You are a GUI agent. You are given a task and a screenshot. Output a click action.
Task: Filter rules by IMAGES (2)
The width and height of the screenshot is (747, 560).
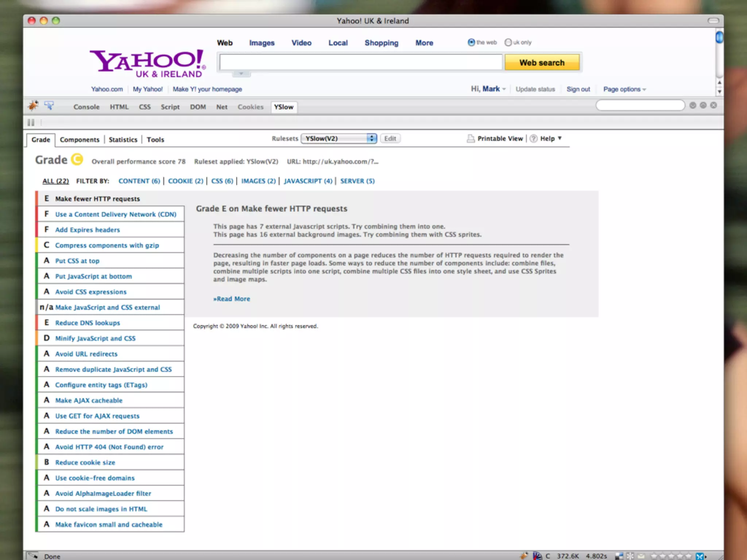pyautogui.click(x=258, y=181)
